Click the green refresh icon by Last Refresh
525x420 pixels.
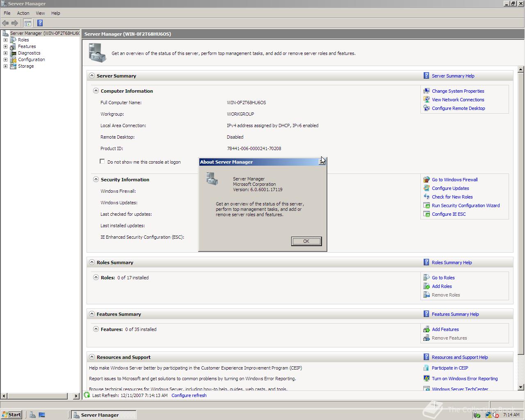click(x=87, y=395)
